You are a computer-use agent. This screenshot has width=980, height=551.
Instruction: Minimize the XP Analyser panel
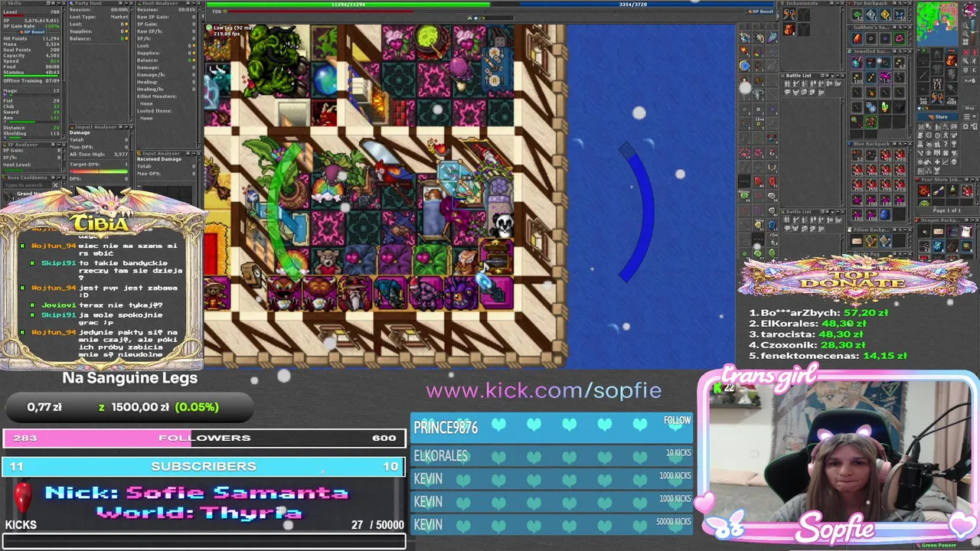coord(58,145)
